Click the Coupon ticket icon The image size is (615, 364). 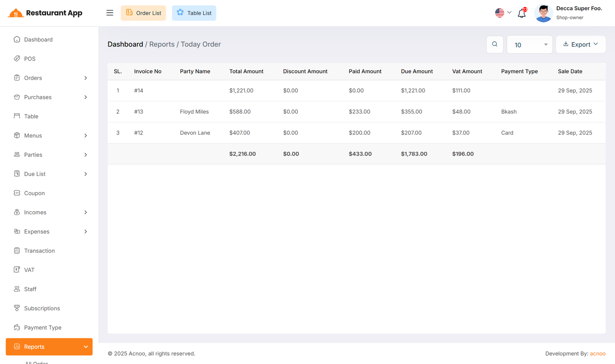[17, 193]
